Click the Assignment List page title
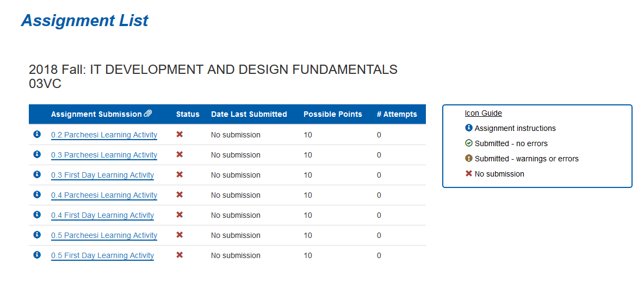The width and height of the screenshot is (644, 295). [x=85, y=20]
